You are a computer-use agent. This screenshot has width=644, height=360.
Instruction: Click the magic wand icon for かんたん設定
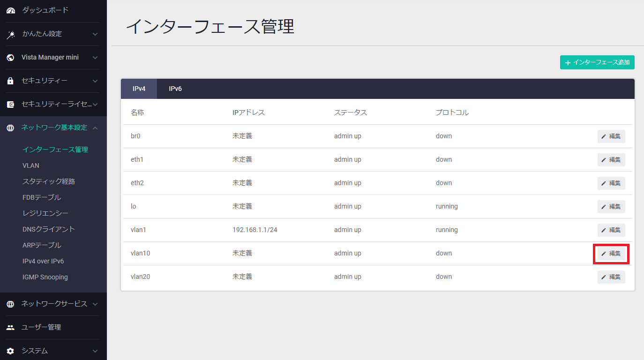[x=10, y=34]
